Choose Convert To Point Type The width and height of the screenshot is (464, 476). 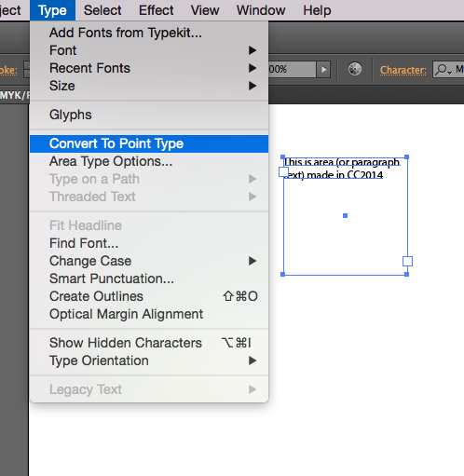click(149, 143)
